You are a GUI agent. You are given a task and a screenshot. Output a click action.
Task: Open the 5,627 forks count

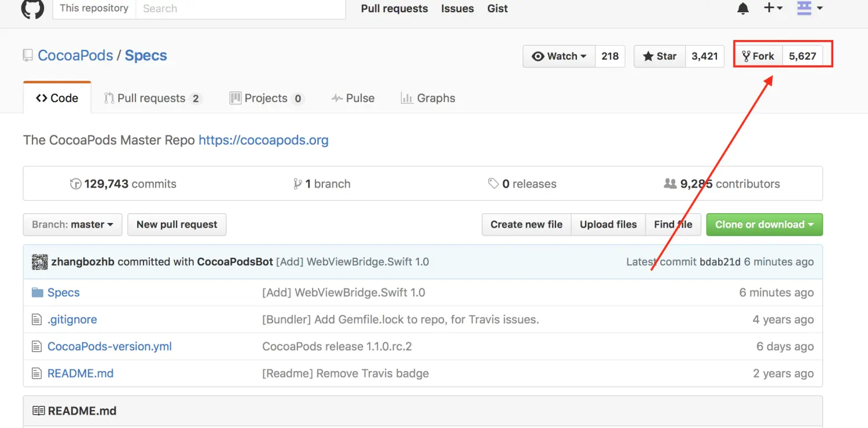pyautogui.click(x=803, y=56)
